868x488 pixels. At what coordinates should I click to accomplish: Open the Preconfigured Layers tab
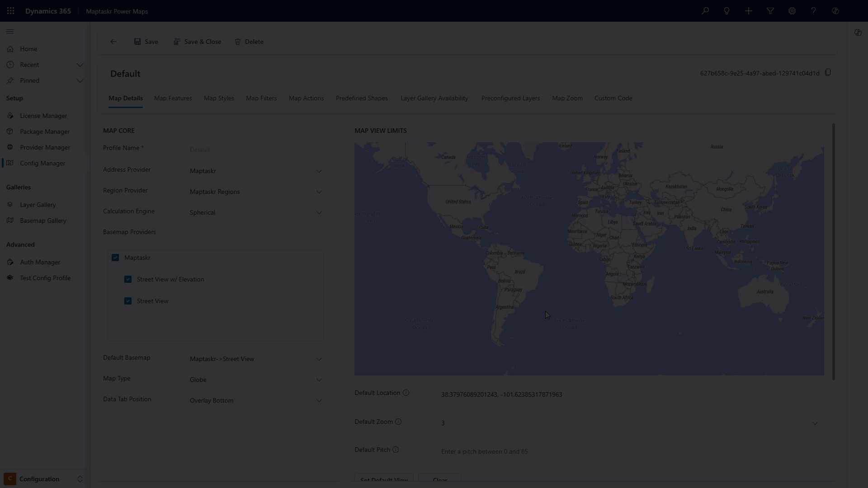coord(510,98)
